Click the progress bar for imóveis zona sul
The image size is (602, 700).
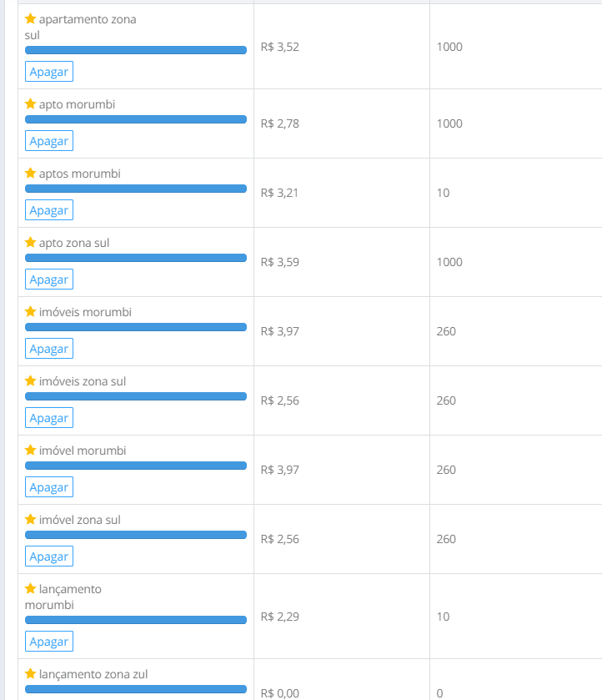[x=136, y=396]
